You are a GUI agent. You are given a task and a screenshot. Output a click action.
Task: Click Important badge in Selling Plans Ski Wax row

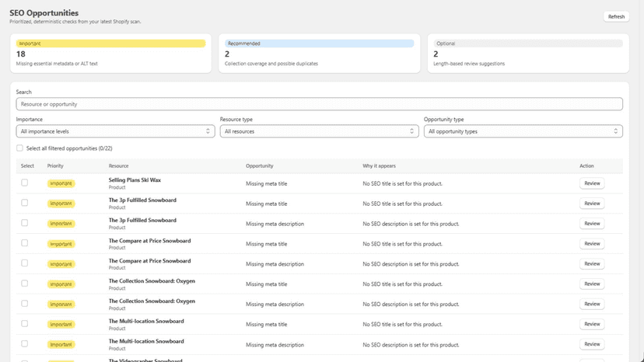coord(61,183)
